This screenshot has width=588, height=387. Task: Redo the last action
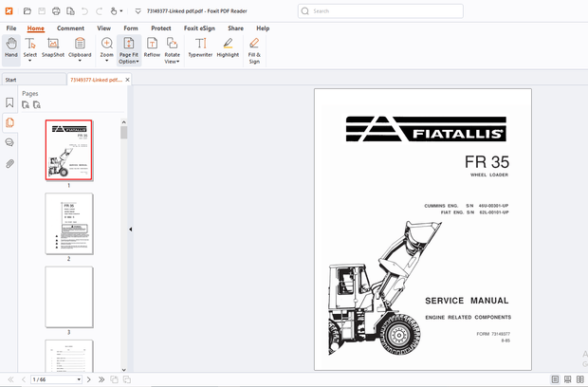(x=99, y=11)
